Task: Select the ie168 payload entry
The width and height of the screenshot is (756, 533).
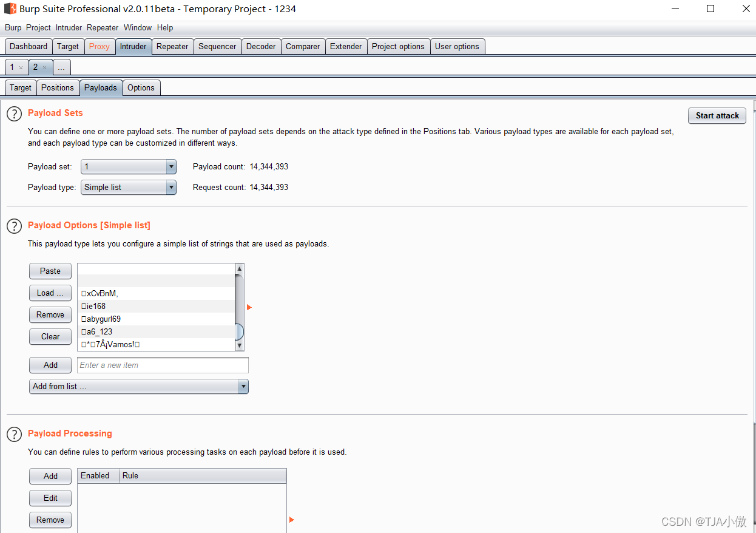Action: (156, 306)
